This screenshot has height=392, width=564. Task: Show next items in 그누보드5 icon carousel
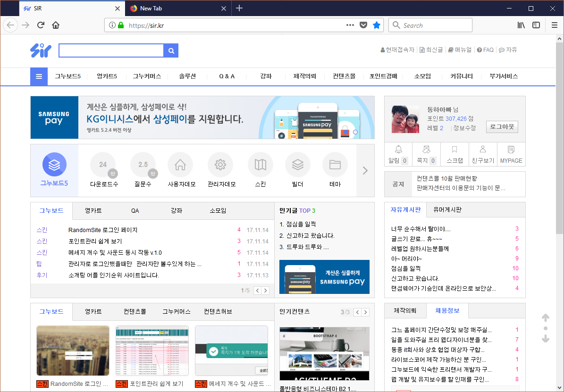(x=365, y=171)
